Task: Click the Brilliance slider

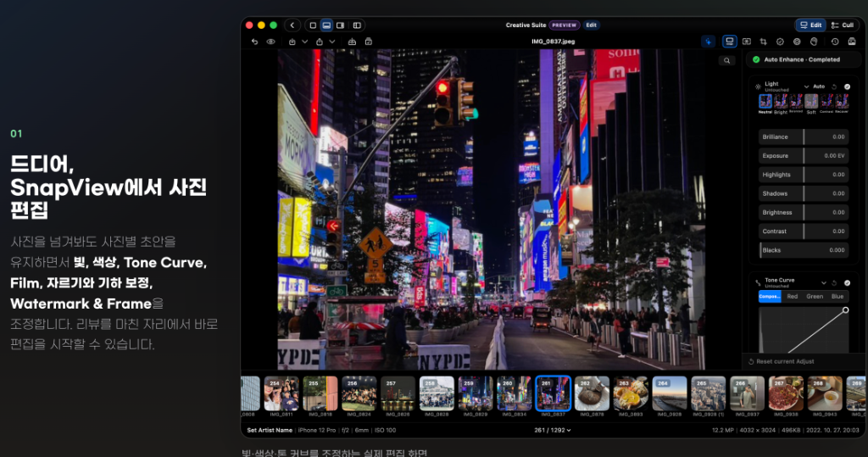Action: (x=804, y=137)
